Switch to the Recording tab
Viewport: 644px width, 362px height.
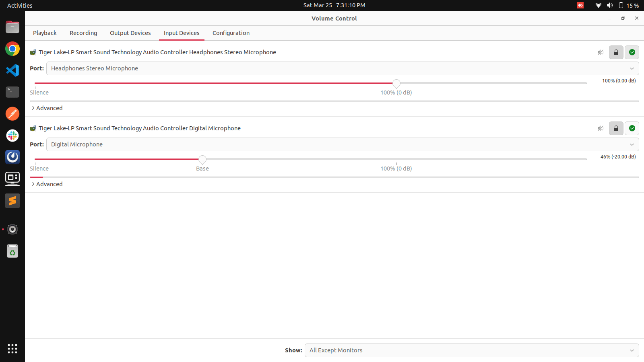click(83, 33)
